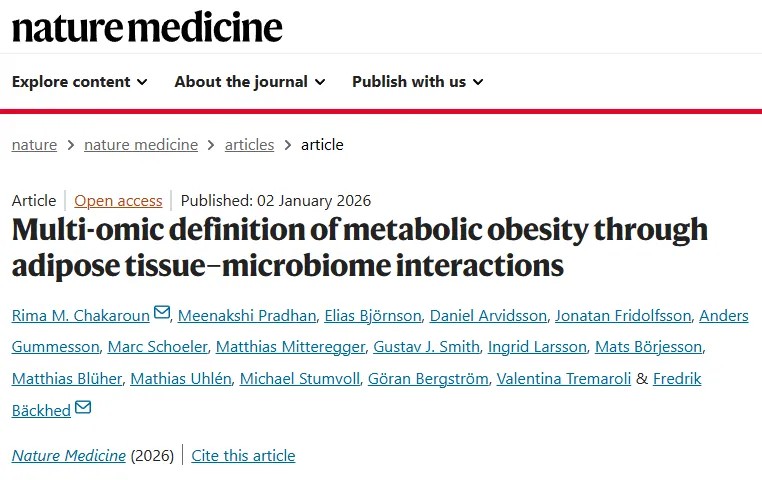Click envelope icon next to Rima M. Chakaroun

click(x=162, y=314)
